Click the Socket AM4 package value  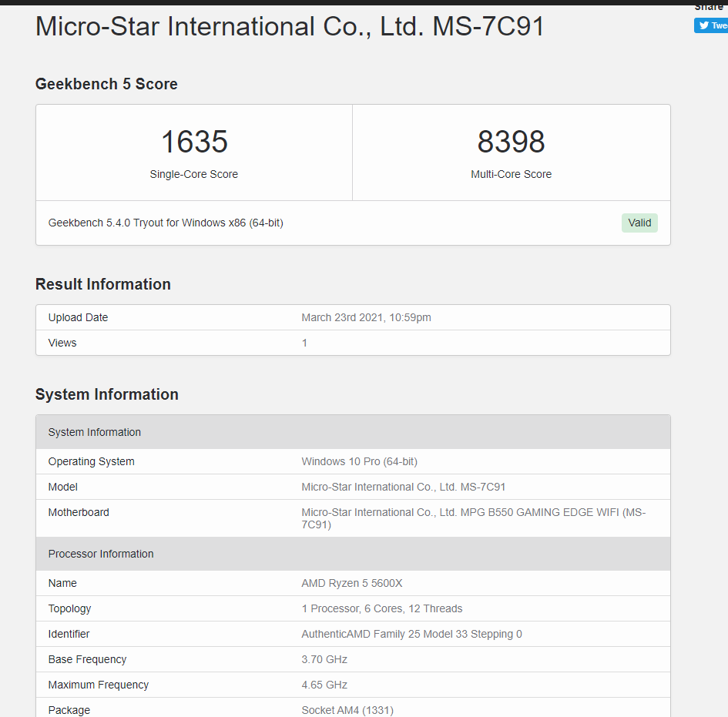click(x=347, y=710)
